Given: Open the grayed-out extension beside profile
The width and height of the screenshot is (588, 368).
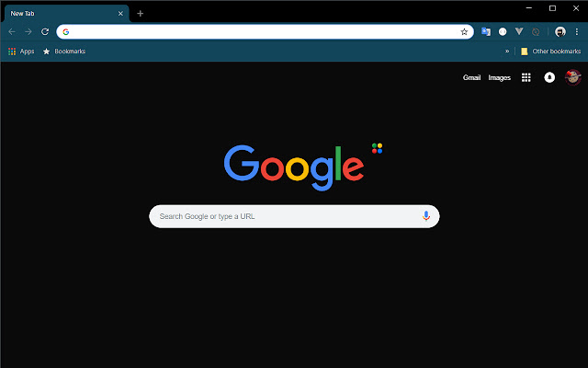Looking at the screenshot, I should coord(536,32).
